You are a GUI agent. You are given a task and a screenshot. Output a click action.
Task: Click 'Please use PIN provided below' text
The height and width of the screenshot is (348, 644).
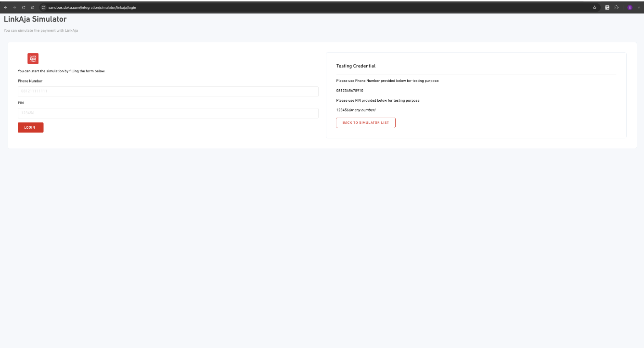coord(378,101)
